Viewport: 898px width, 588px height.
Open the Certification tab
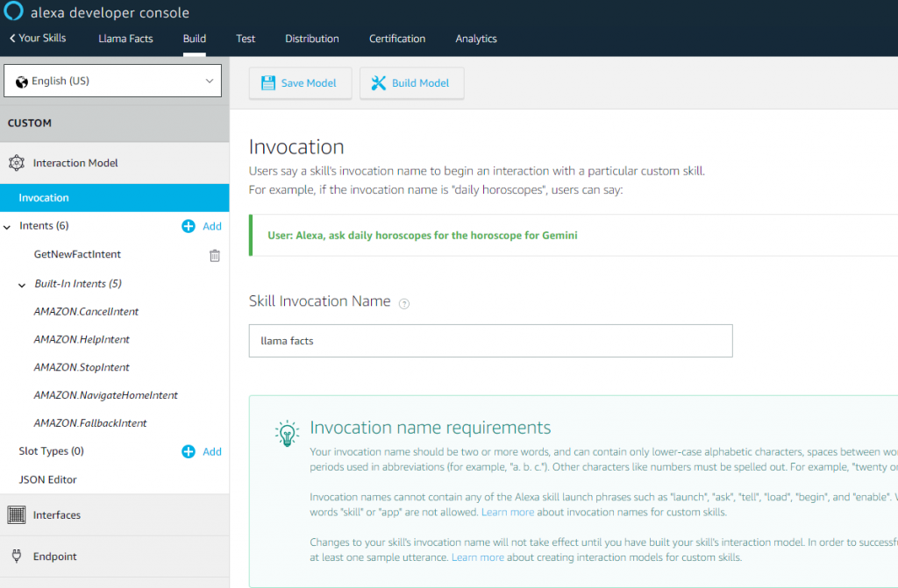pos(397,39)
